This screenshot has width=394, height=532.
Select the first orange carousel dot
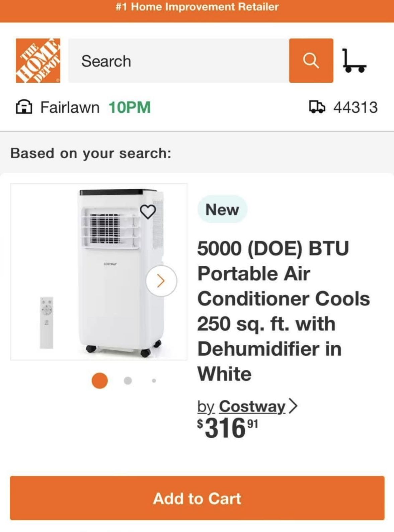pyautogui.click(x=99, y=380)
